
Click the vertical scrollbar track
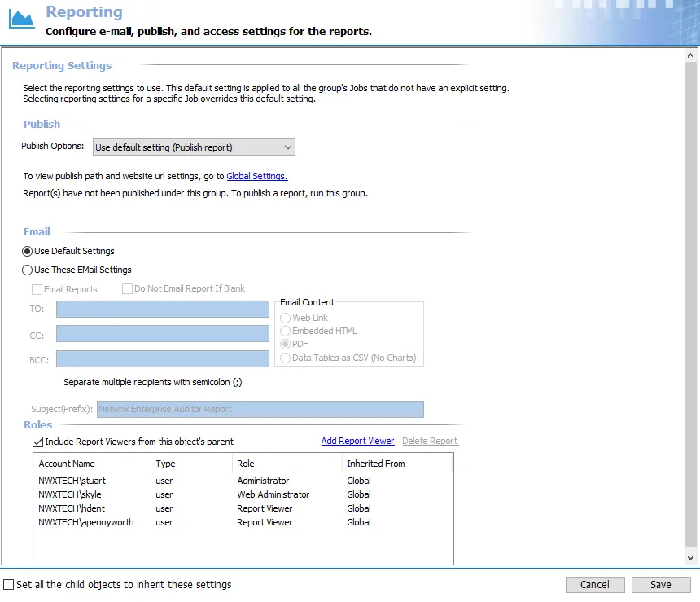click(x=690, y=304)
